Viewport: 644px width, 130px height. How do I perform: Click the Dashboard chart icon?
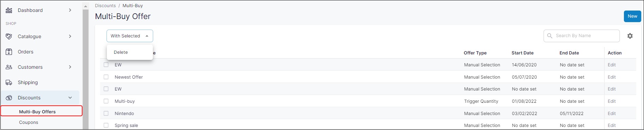click(9, 10)
